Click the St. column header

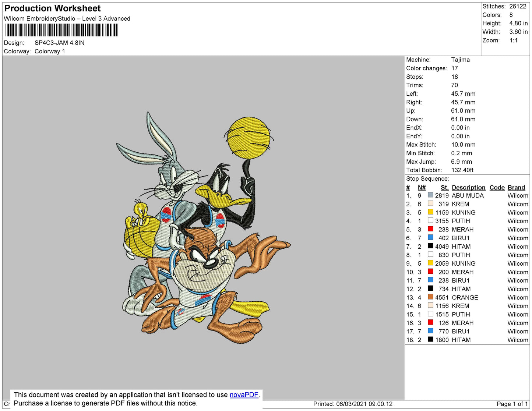click(445, 187)
